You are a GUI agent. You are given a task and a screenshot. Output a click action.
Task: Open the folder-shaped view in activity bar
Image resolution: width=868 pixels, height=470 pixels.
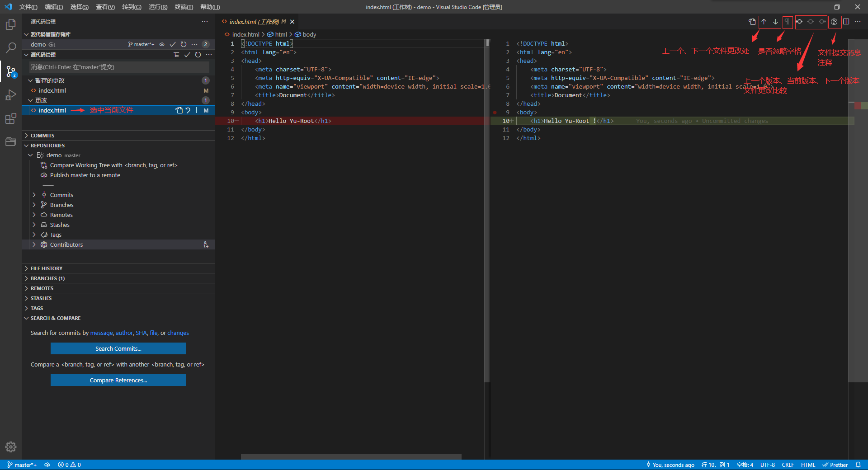click(11, 142)
